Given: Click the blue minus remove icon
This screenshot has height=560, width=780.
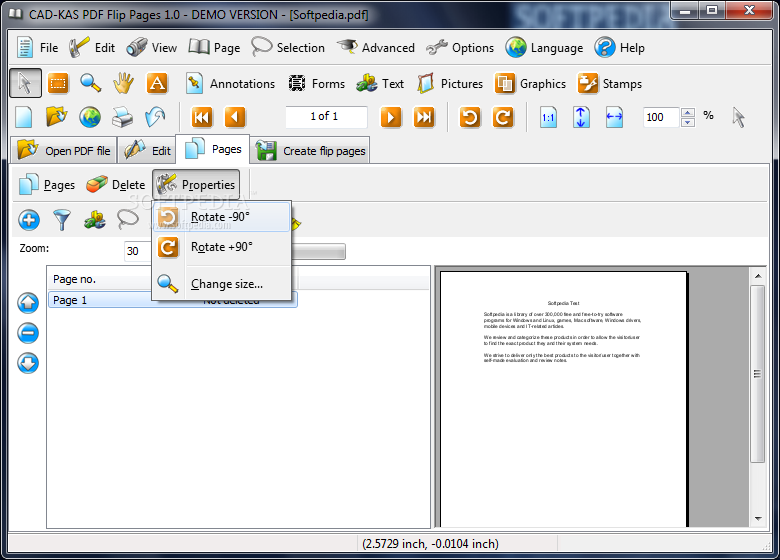Looking at the screenshot, I should 28,333.
